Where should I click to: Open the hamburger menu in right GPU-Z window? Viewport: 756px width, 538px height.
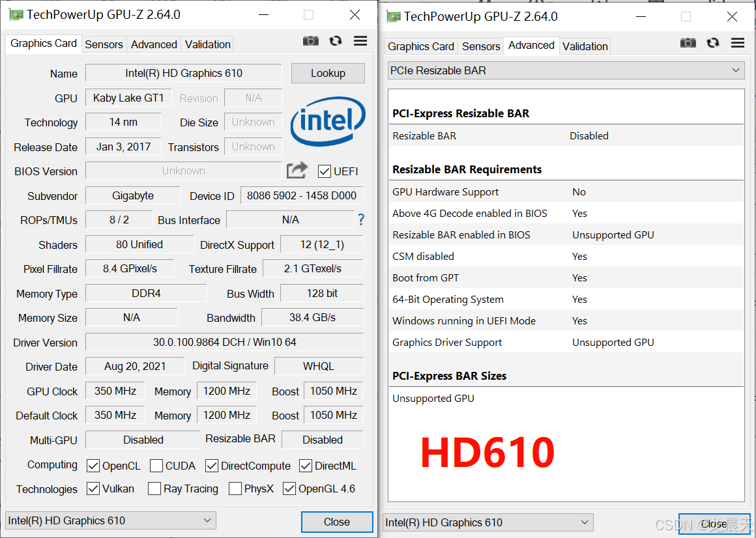coord(738,43)
